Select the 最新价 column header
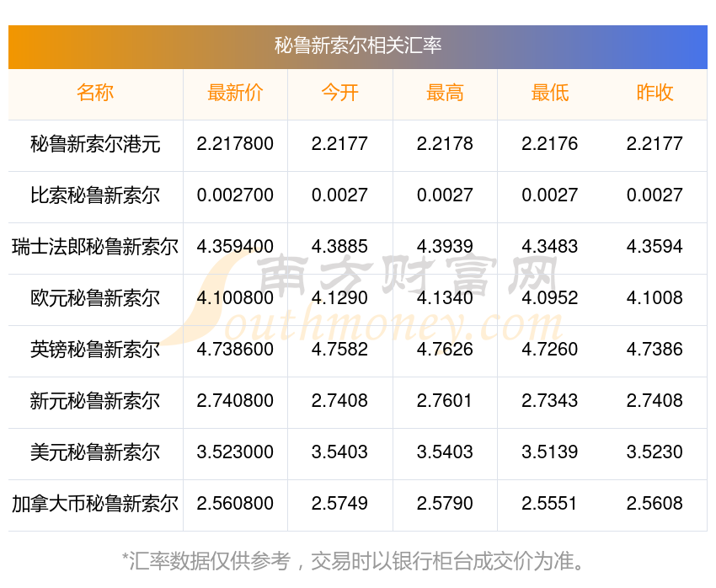This screenshot has width=716, height=588. (235, 93)
